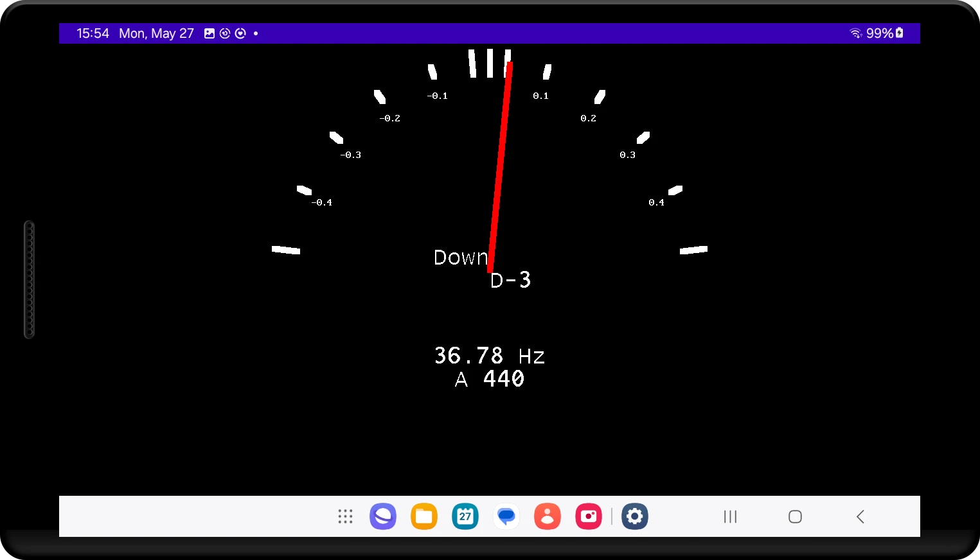Open the app drawer grid icon

pyautogui.click(x=345, y=516)
